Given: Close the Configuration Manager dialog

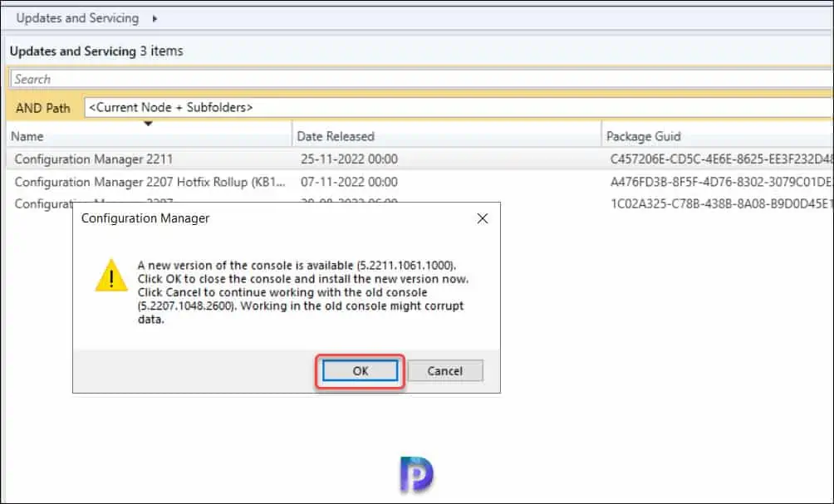Looking at the screenshot, I should 483,218.
